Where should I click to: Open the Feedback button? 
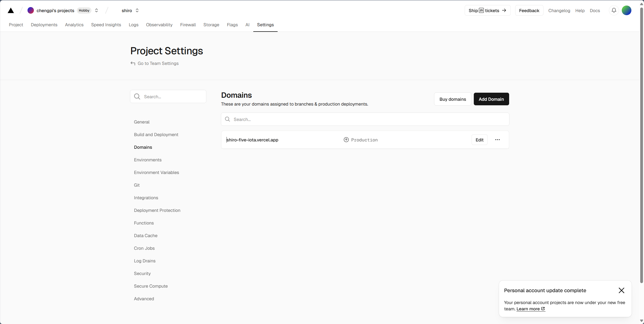(529, 10)
